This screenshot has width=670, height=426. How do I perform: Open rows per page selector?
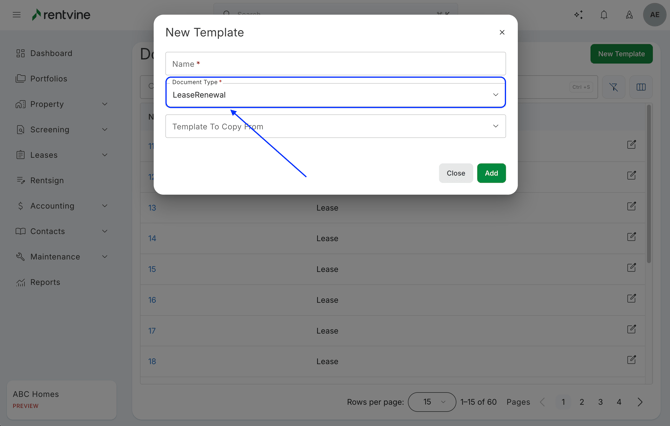click(x=432, y=402)
